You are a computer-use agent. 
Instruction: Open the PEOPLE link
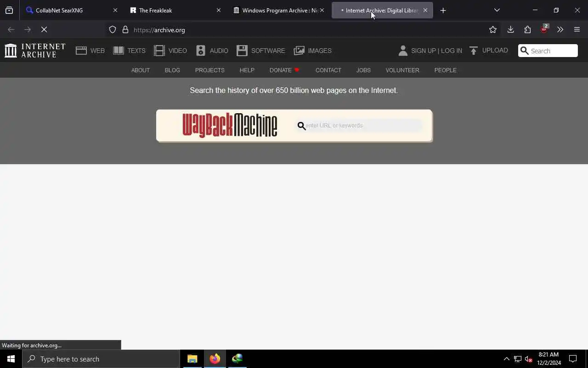445,70
